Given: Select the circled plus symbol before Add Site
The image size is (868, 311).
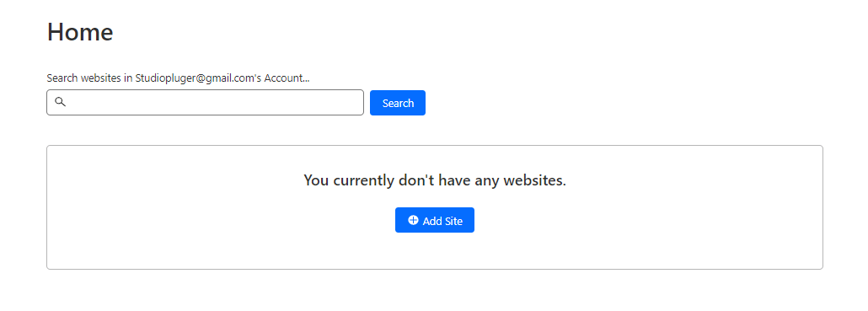Looking at the screenshot, I should click(x=413, y=220).
